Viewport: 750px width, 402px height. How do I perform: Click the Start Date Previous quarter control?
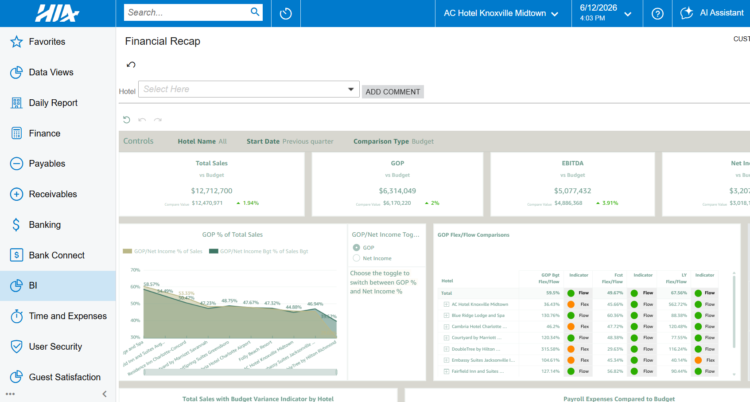click(290, 141)
